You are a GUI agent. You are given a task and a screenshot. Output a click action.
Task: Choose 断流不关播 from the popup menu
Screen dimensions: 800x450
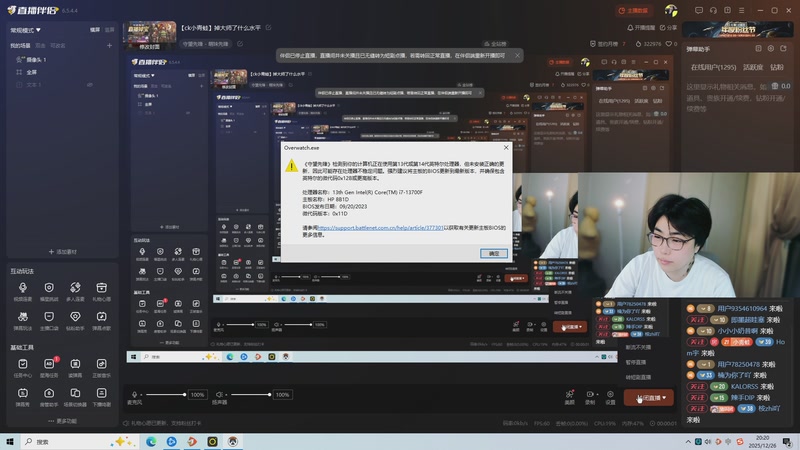point(638,347)
